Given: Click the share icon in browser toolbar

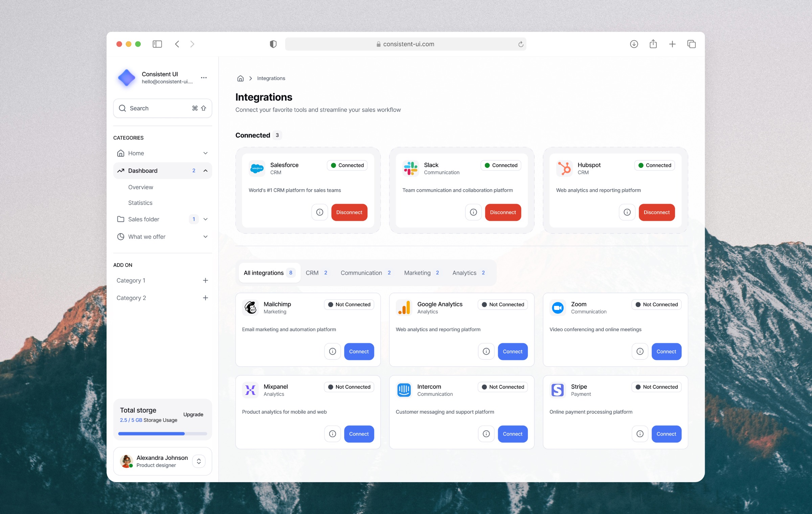Looking at the screenshot, I should (x=653, y=44).
